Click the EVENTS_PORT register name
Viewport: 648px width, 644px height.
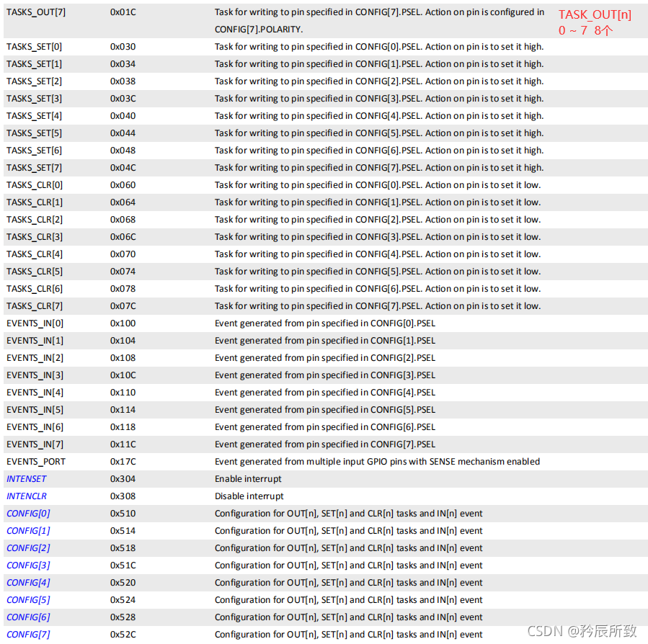tap(36, 462)
